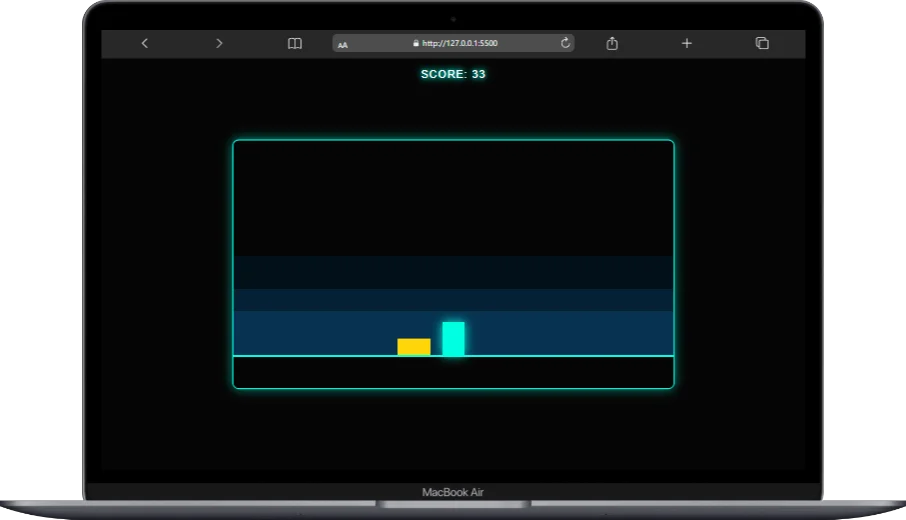Click the cyan player block
The height and width of the screenshot is (520, 906).
[x=453, y=338]
